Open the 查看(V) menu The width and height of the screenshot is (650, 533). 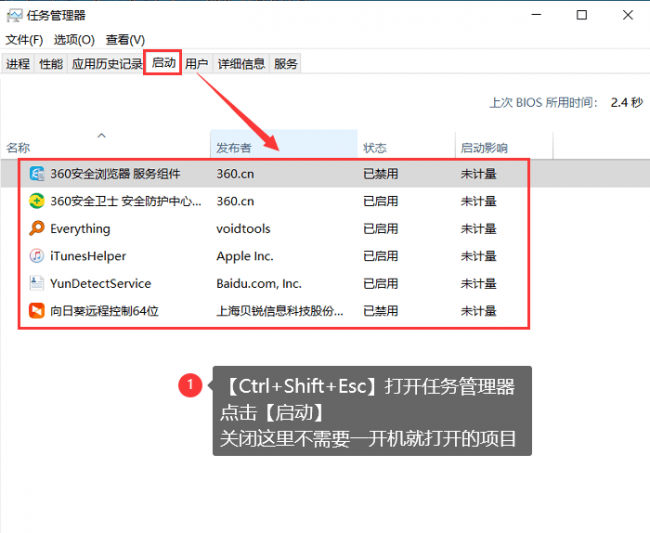[125, 40]
